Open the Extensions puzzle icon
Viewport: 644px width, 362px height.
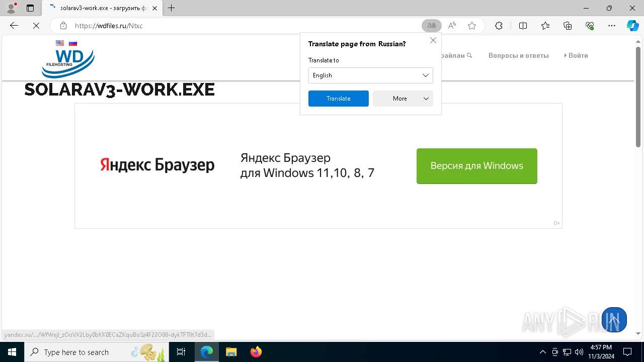tap(499, 26)
